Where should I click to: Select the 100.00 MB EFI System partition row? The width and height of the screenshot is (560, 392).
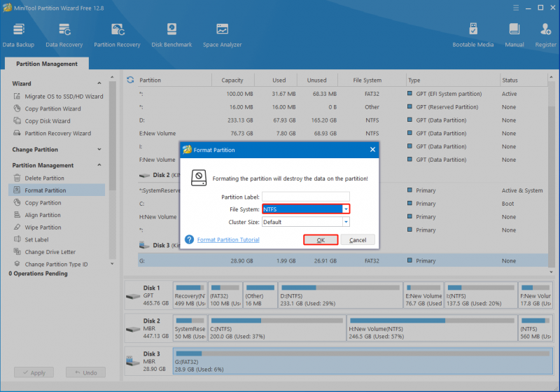[x=343, y=94]
